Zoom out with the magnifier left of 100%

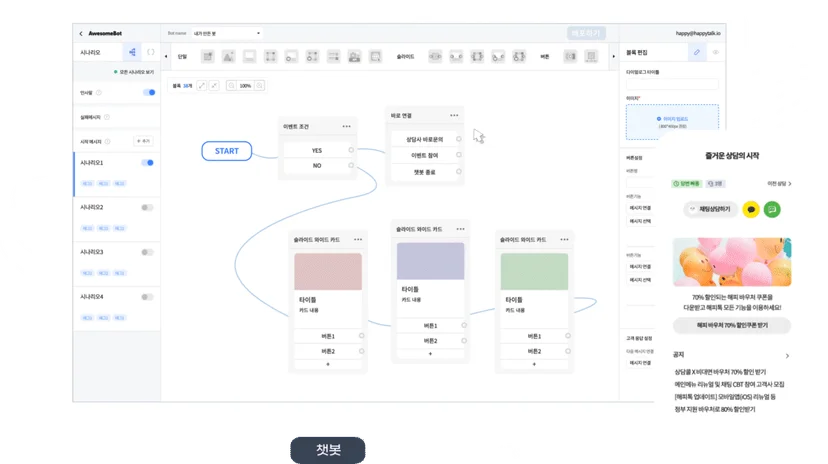coord(231,86)
